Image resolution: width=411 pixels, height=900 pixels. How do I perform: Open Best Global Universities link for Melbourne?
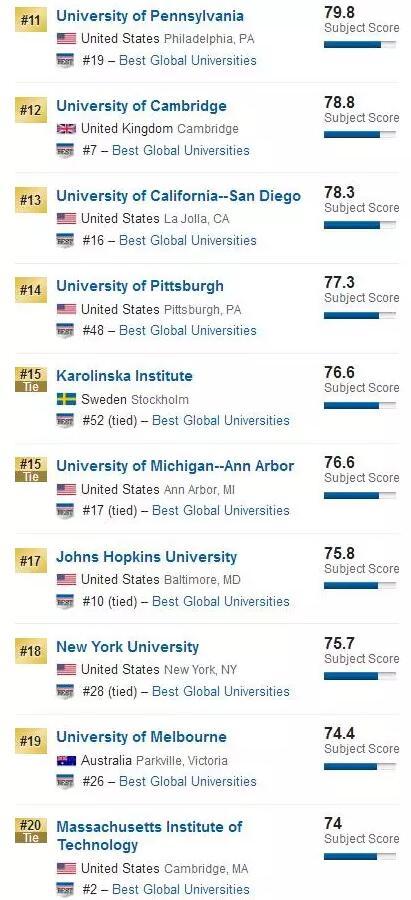pos(188,782)
